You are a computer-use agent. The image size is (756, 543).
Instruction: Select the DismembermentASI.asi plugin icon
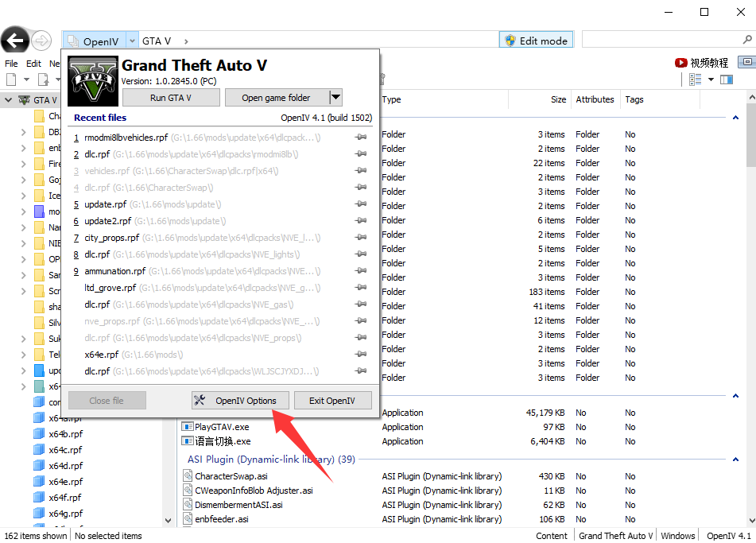point(188,504)
